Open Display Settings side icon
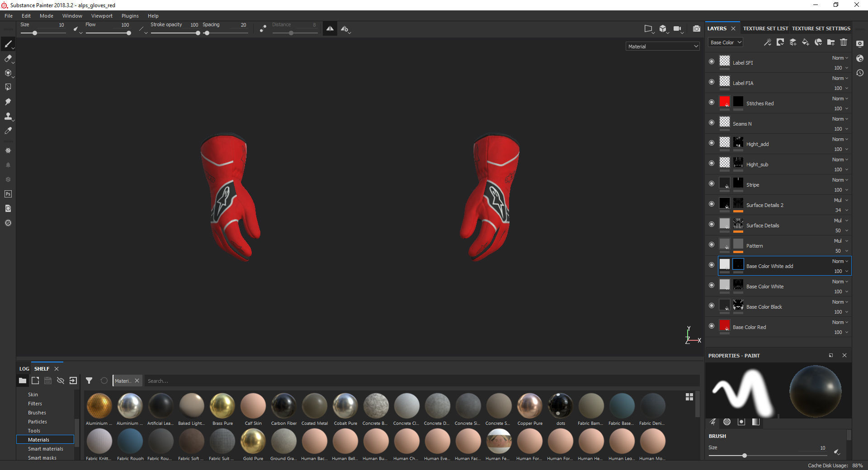Image resolution: width=868 pixels, height=470 pixels. (860, 44)
